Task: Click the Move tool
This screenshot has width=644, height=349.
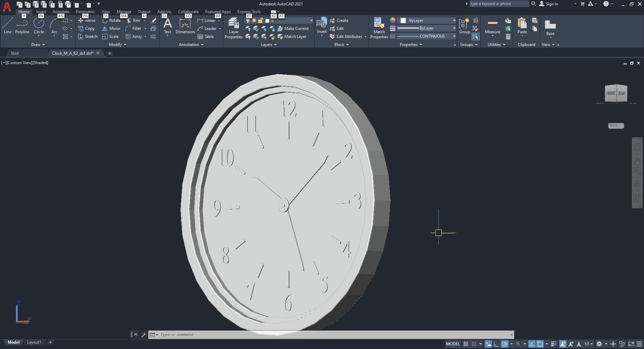Action: [87, 20]
